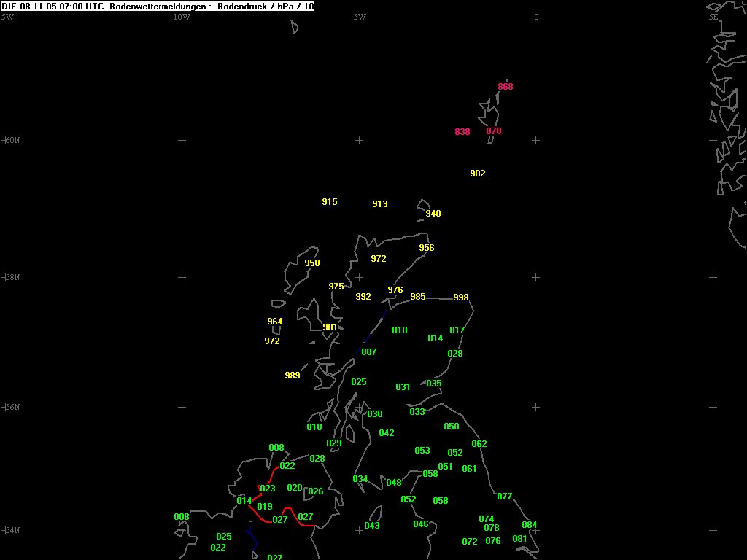The image size is (747, 560).
Task: Select the red 838 station value
Action: click(x=462, y=132)
